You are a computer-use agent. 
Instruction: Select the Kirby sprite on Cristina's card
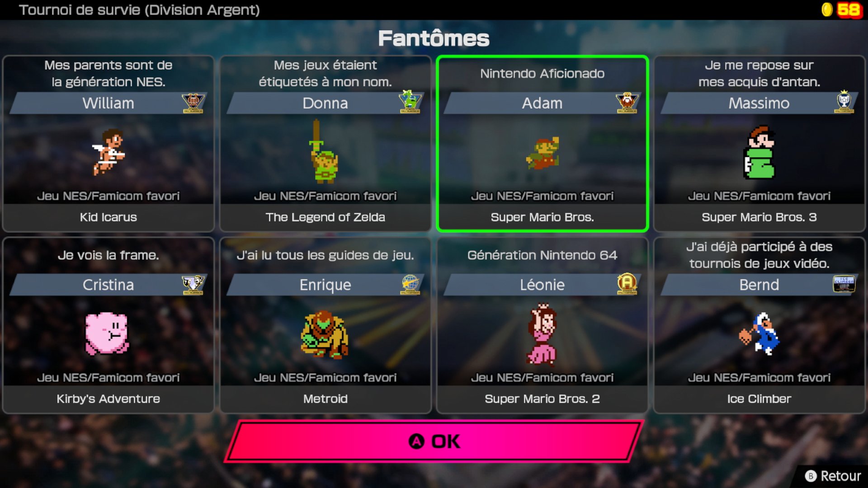[x=107, y=333]
